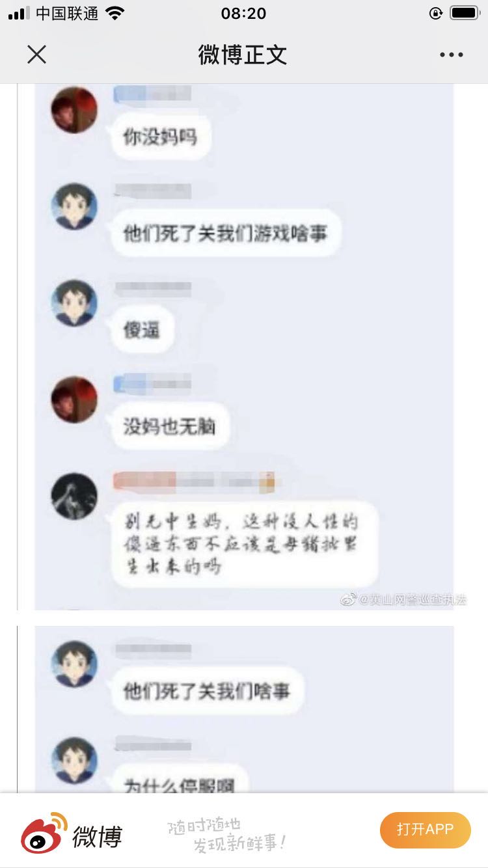Viewport: 488px width, 868px height.
Task: Tap the 微博正文 page title
Action: coord(243,55)
